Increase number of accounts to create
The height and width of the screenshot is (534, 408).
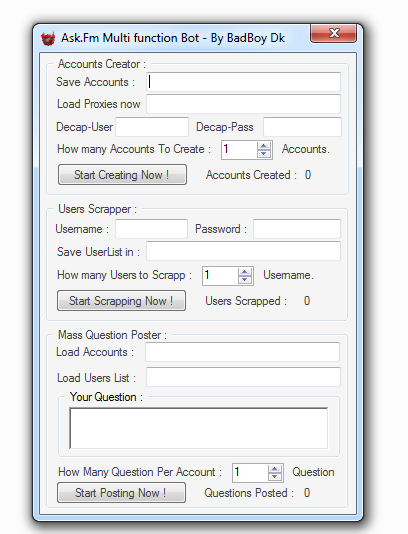[263, 146]
